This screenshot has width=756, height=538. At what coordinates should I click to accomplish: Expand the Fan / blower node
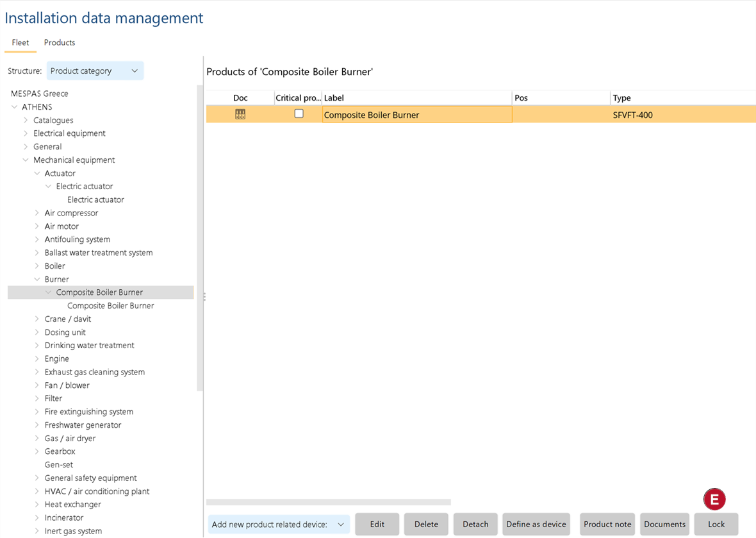point(37,385)
